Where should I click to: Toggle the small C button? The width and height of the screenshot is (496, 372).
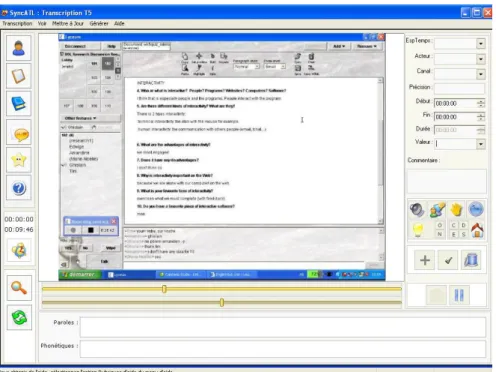coord(453,225)
